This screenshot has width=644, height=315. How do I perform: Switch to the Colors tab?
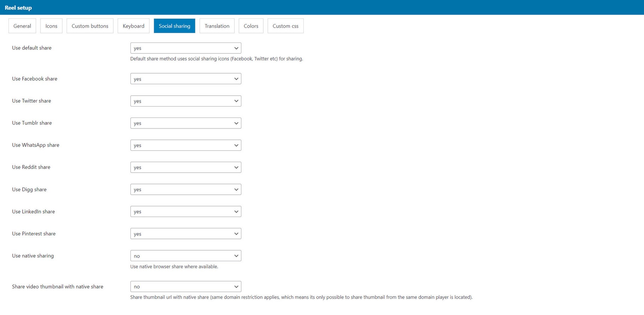click(251, 26)
